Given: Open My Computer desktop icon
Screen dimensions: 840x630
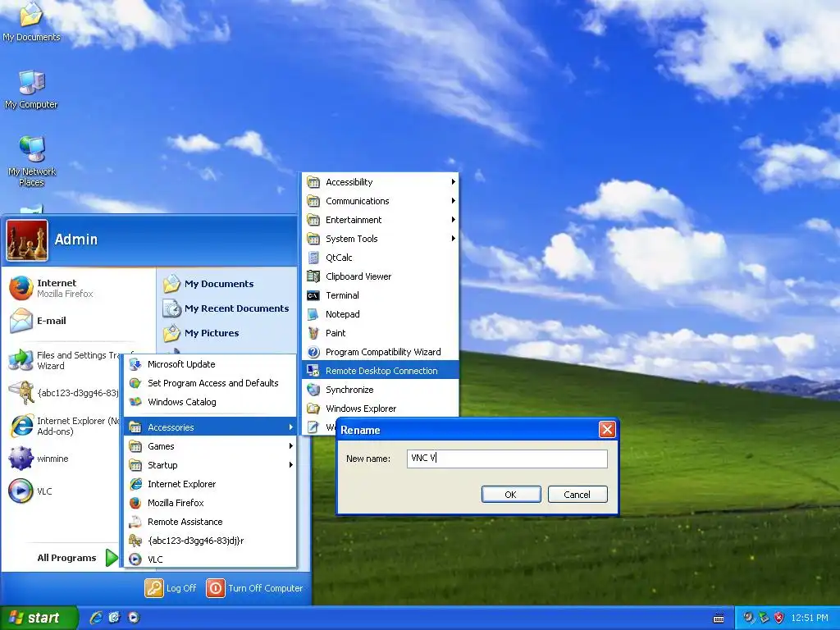Looking at the screenshot, I should coord(31,89).
